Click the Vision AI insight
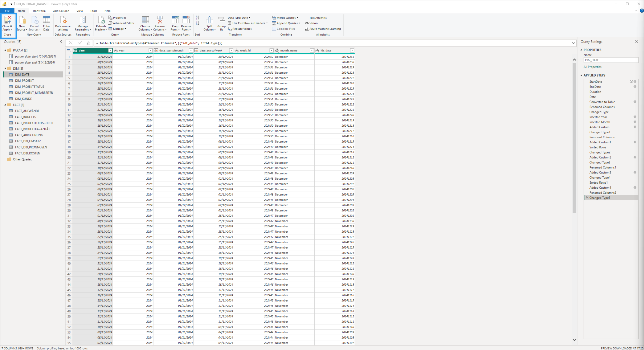644x350 pixels. click(x=311, y=23)
